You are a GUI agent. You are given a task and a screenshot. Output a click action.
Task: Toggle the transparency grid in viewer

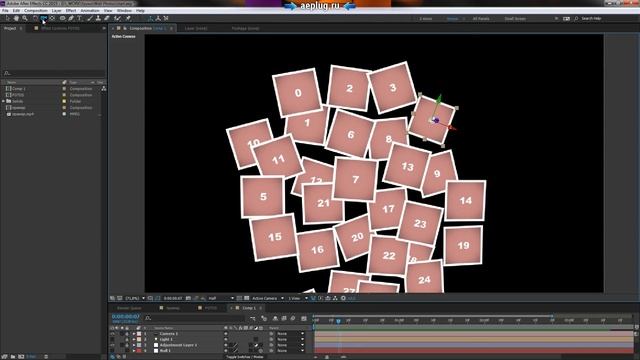click(247, 298)
